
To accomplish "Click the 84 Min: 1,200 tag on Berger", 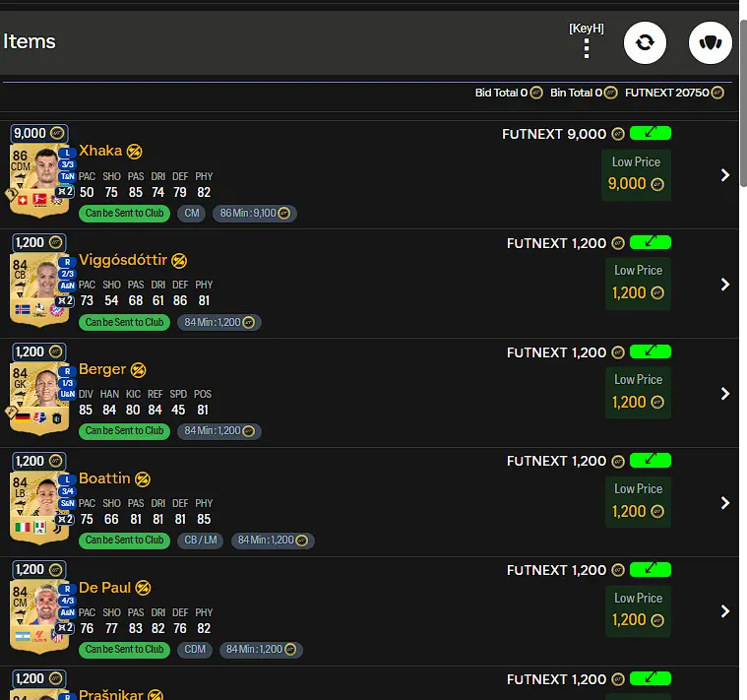I will [x=219, y=431].
